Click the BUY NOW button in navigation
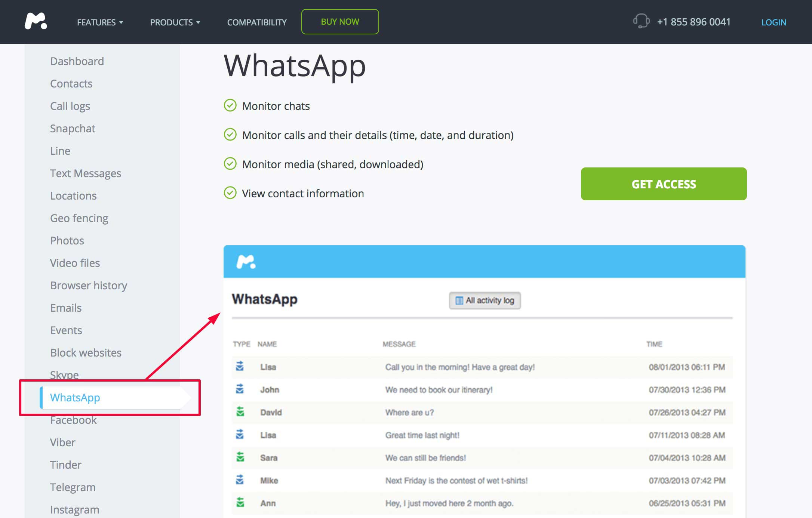This screenshot has height=518, width=812. click(x=340, y=21)
